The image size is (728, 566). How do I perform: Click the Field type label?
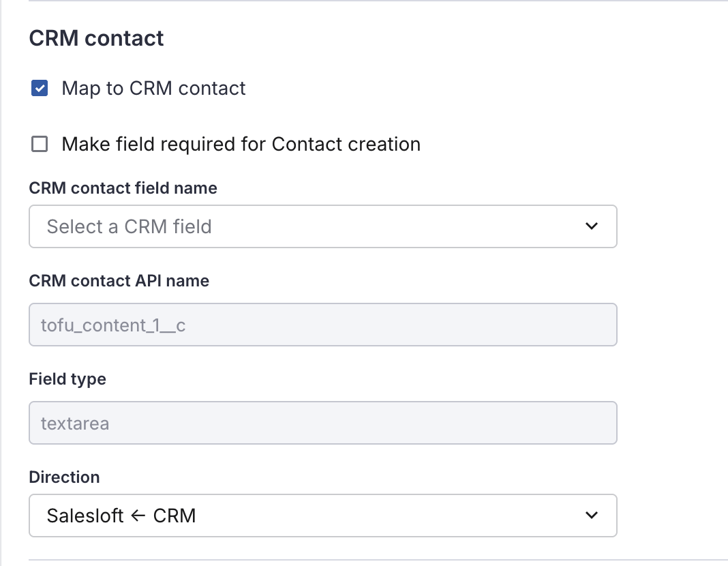click(x=67, y=378)
